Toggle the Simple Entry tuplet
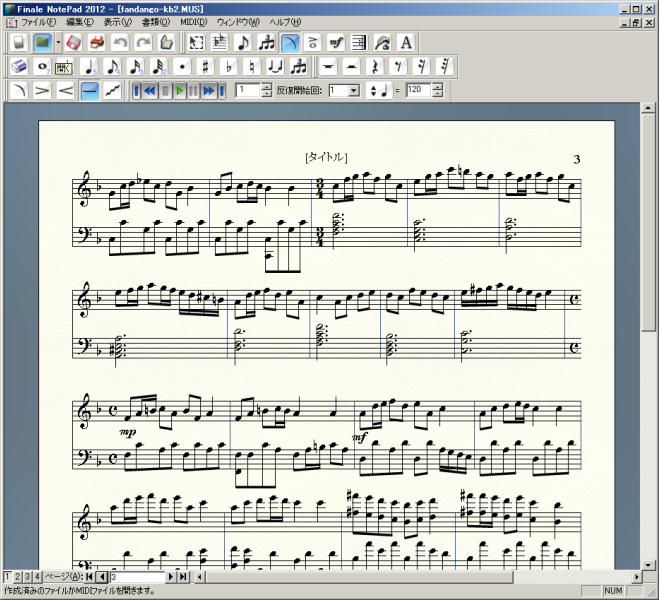The height and width of the screenshot is (600, 659). [x=299, y=66]
